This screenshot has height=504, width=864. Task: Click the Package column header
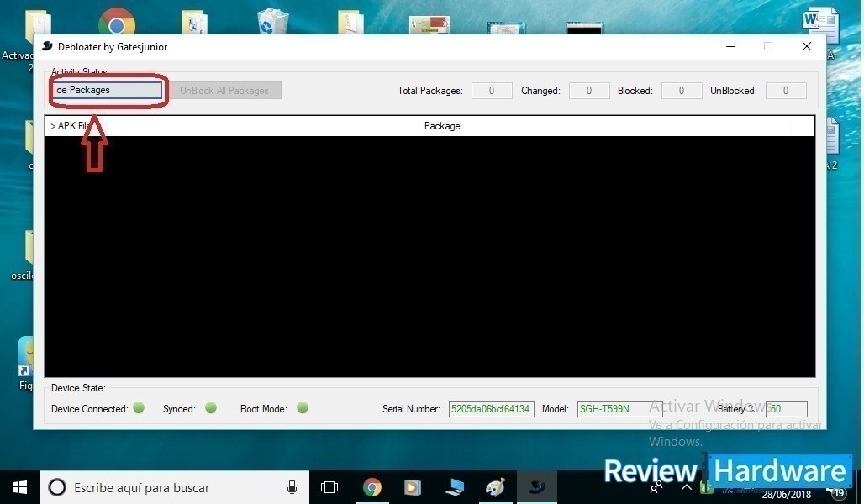pyautogui.click(x=606, y=126)
